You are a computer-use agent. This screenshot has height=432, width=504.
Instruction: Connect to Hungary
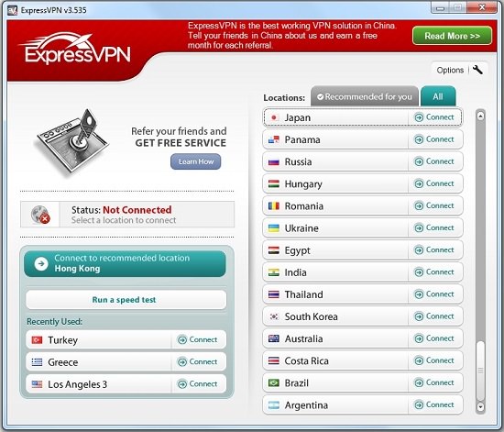(434, 183)
